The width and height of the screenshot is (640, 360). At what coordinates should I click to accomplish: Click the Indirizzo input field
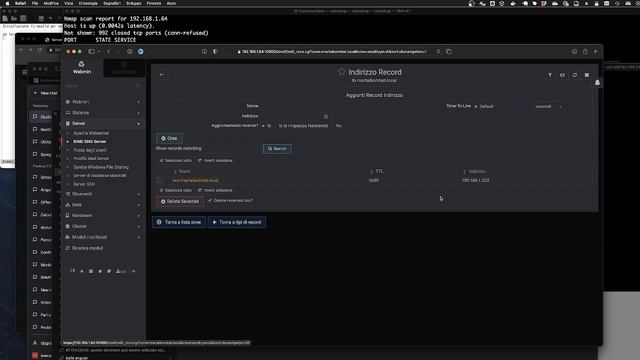click(x=291, y=116)
